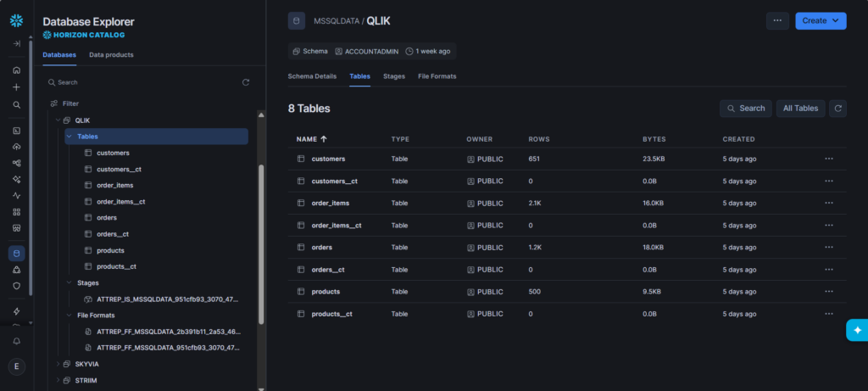Sort by the NAME column header
Screen dimensions: 868x391
coord(312,140)
